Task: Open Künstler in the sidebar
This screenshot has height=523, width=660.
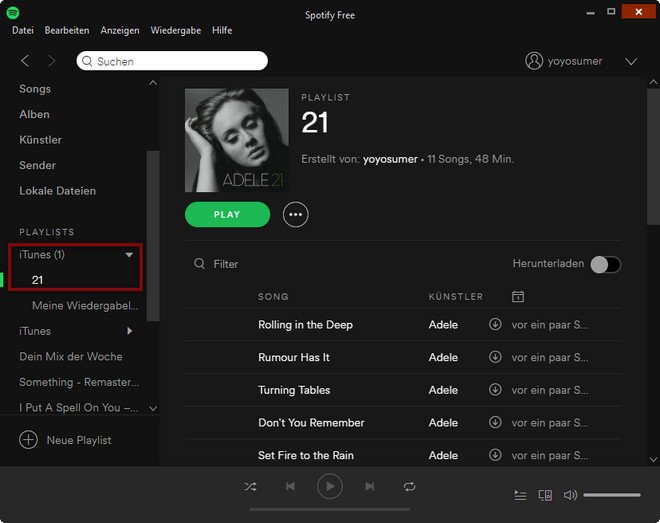Action: pyautogui.click(x=40, y=140)
